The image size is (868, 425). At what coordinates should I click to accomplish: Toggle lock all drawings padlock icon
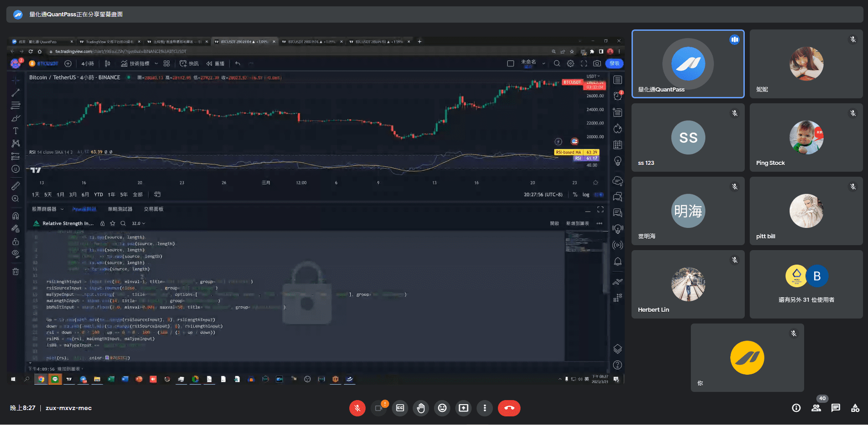15,241
